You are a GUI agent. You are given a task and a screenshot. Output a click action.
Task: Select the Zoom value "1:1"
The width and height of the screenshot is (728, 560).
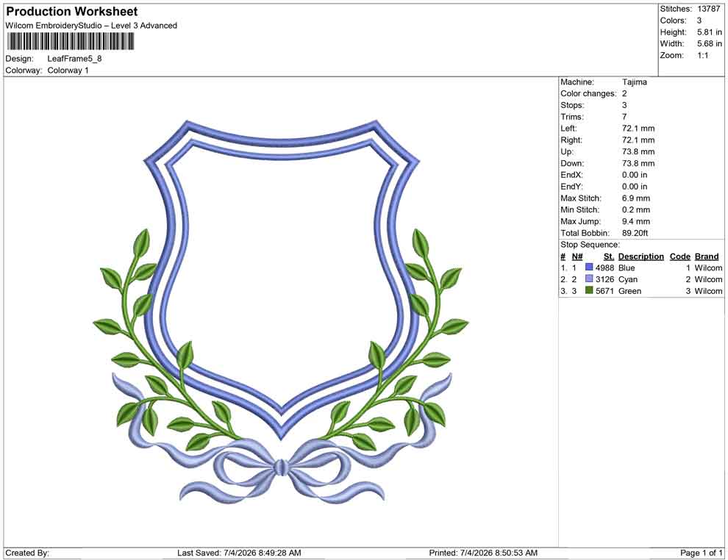[x=702, y=55]
